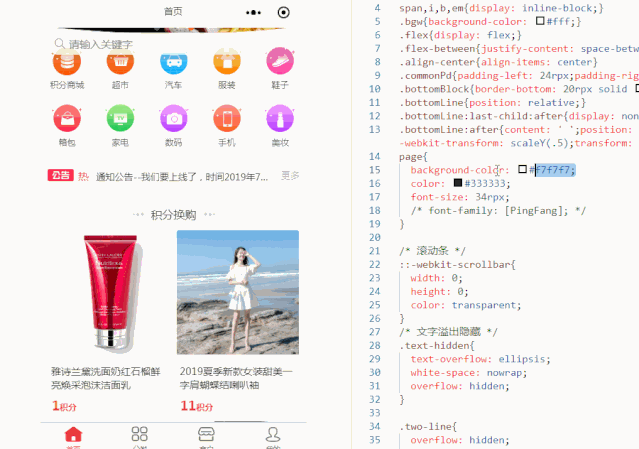The height and width of the screenshot is (449, 639).
Task: Click the 'text-overflow: ellipsis;' line
Action: click(x=480, y=359)
